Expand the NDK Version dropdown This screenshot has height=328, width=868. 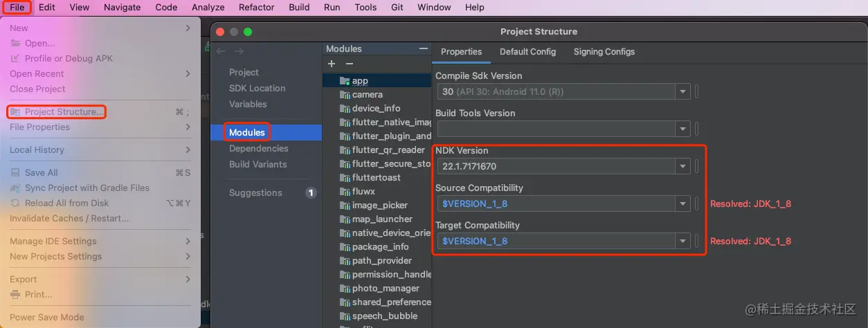click(683, 166)
